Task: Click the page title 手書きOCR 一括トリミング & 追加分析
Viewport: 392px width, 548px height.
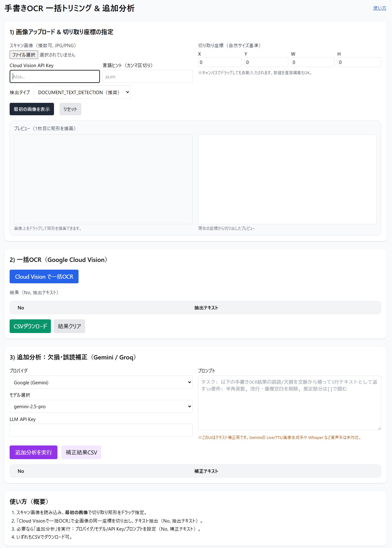Action: [70, 8]
